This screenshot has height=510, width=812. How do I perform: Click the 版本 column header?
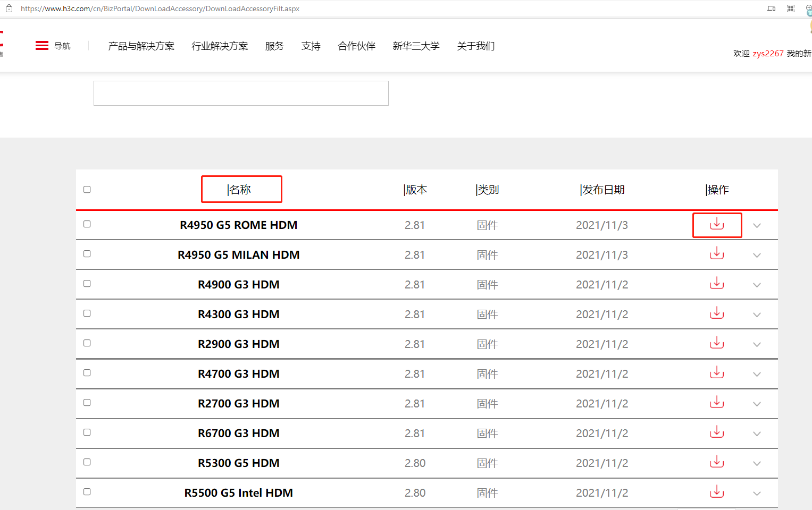click(x=416, y=190)
